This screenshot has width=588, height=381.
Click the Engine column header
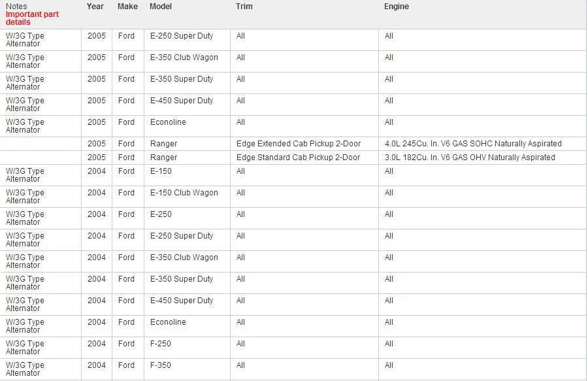tap(396, 7)
